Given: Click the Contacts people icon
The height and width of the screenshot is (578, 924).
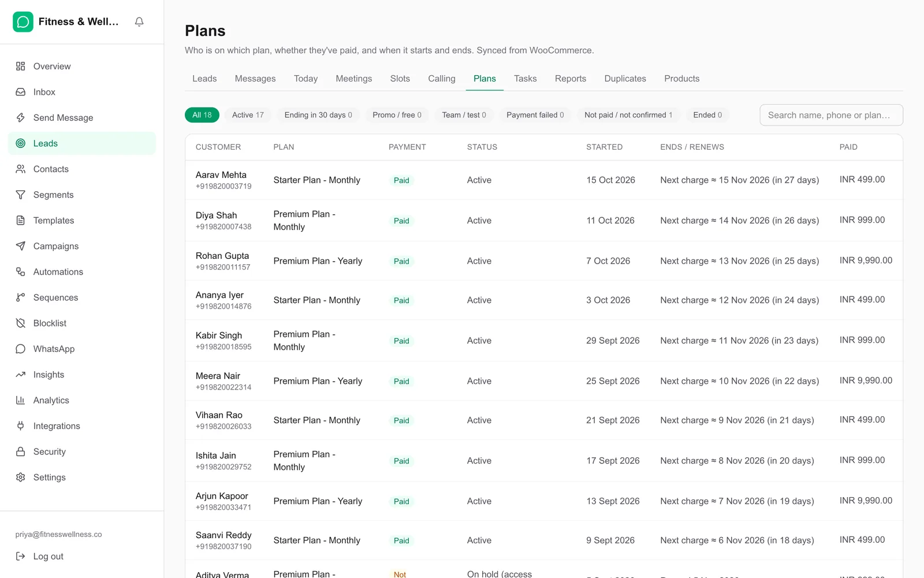Looking at the screenshot, I should 21,169.
